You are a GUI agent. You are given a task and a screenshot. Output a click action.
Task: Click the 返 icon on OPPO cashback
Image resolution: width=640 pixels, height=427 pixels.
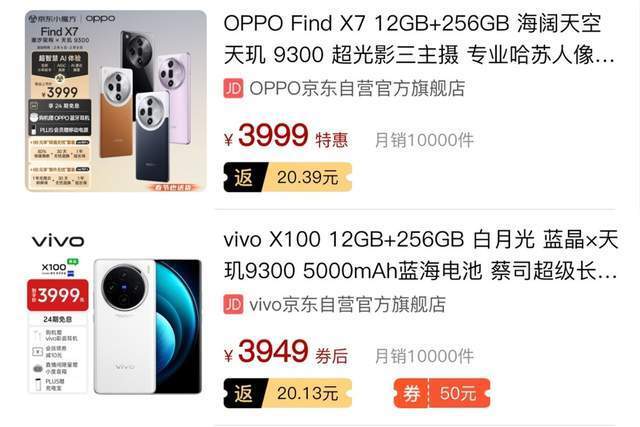pyautogui.click(x=244, y=177)
